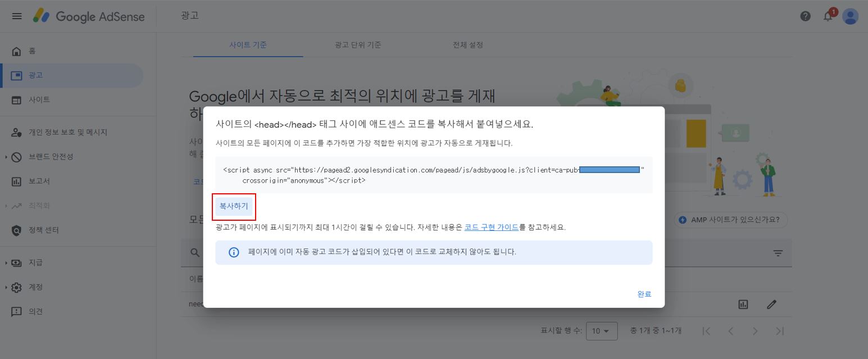Open the site report chart icon in the row
The width and height of the screenshot is (868, 359).
pyautogui.click(x=743, y=305)
